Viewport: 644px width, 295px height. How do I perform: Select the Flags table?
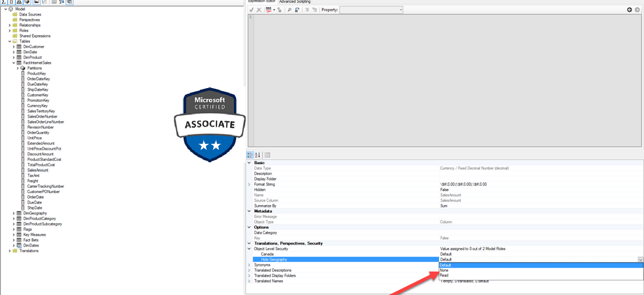point(27,229)
